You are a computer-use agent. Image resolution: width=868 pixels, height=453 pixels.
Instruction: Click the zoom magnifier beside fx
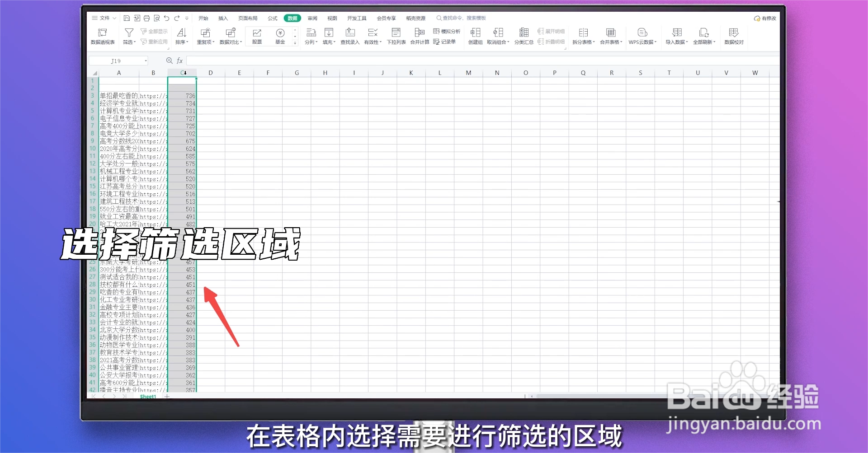pyautogui.click(x=170, y=61)
